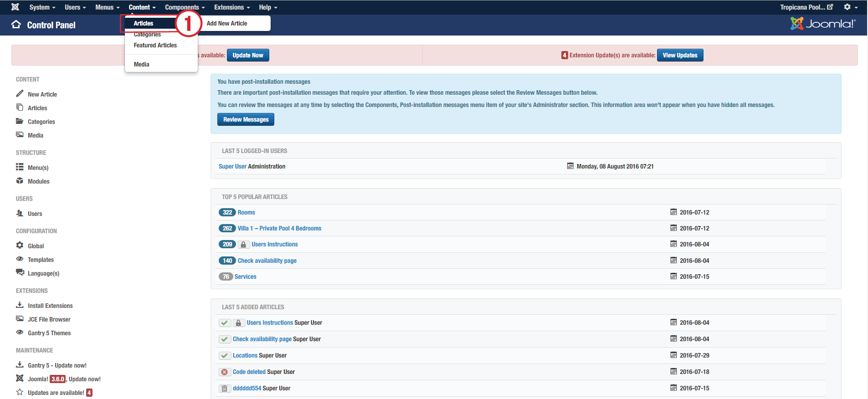Open the Help dropdown menu
This screenshot has height=399, width=868.
tap(268, 7)
